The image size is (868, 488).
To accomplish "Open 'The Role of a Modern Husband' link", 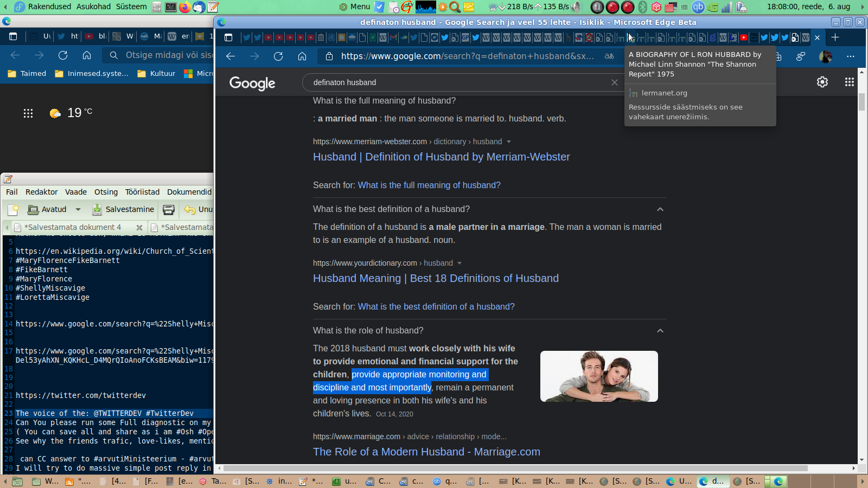I will pyautogui.click(x=426, y=452).
